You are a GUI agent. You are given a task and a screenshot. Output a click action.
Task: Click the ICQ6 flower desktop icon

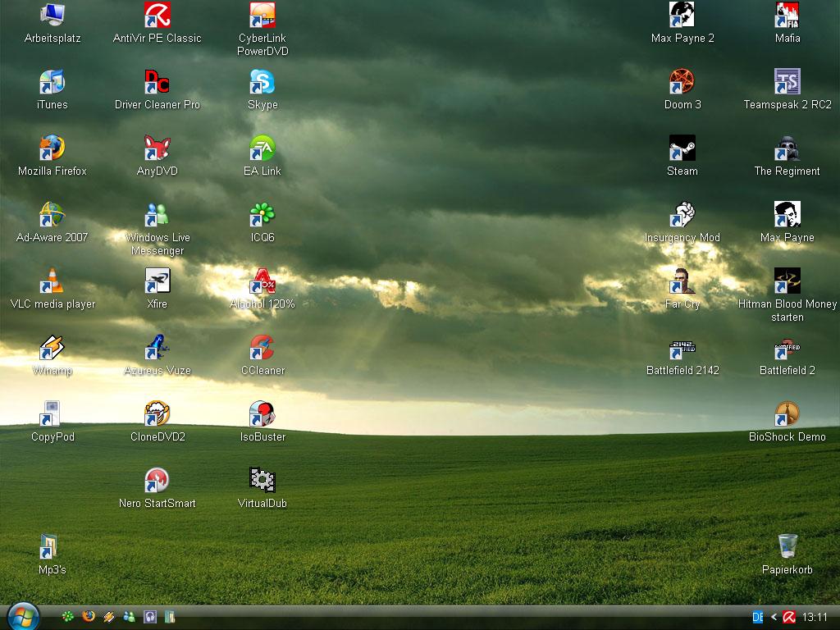(x=262, y=214)
